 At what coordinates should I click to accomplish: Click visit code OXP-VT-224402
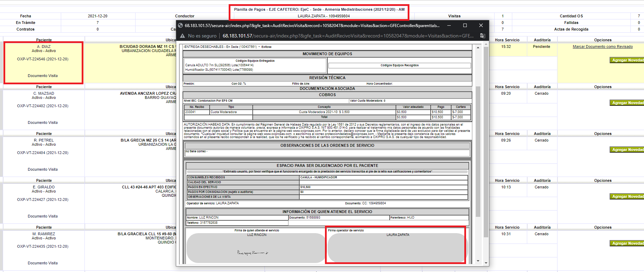point(43,106)
